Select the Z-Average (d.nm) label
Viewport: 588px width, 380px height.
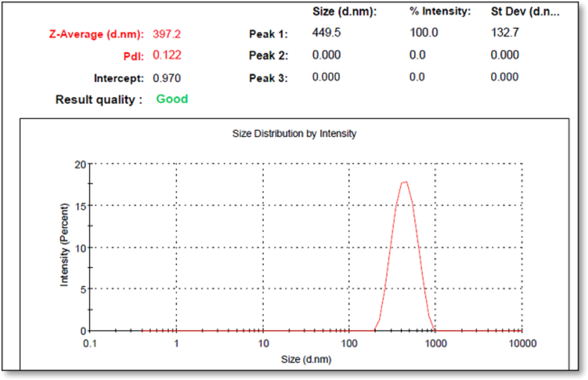tap(96, 34)
